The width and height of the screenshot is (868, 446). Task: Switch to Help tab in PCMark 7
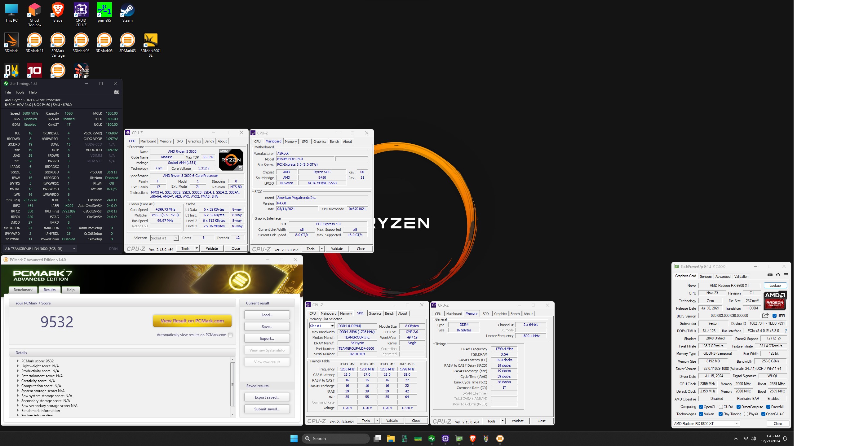[x=70, y=290]
